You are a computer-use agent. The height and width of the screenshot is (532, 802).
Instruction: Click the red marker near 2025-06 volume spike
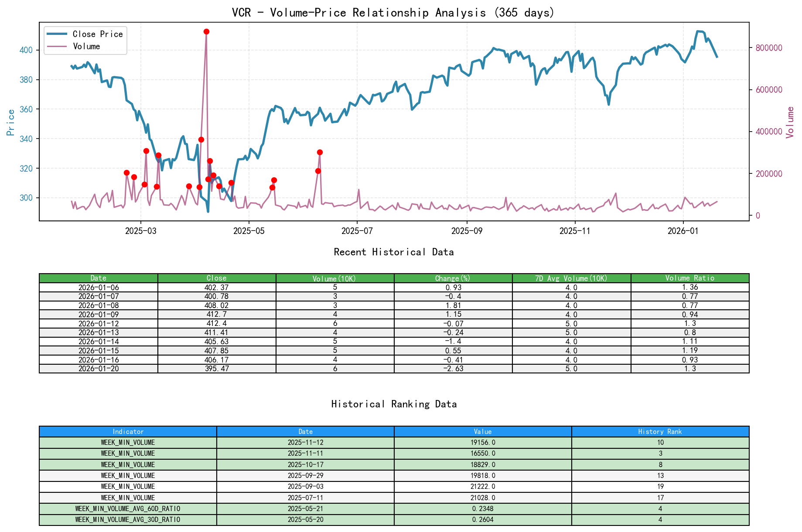(320, 152)
